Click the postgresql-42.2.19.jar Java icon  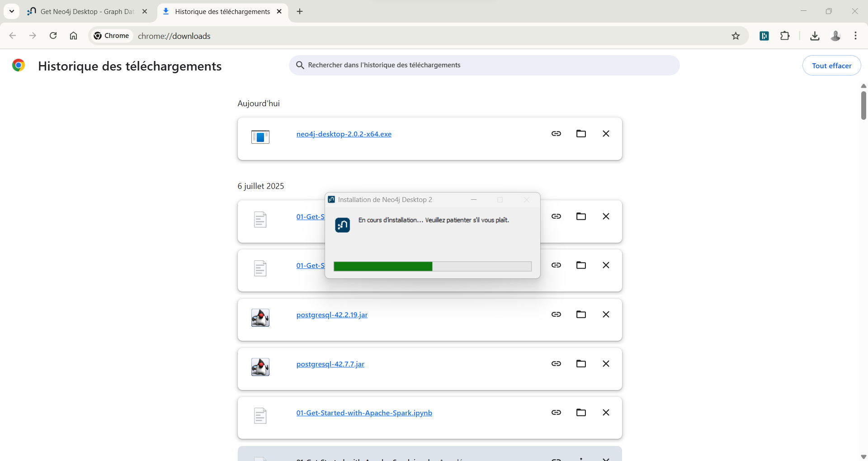(260, 318)
